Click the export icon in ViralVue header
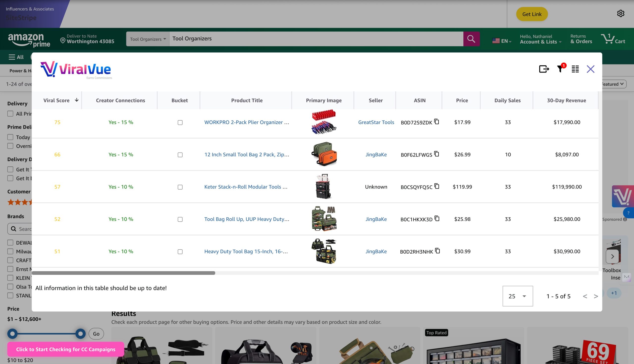This screenshot has height=364, width=634. pyautogui.click(x=544, y=69)
